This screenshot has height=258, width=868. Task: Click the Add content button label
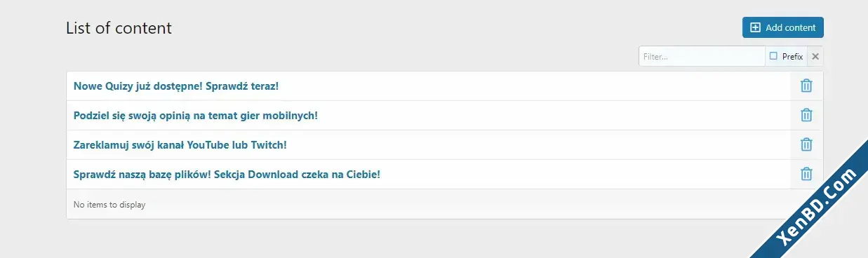pyautogui.click(x=791, y=27)
